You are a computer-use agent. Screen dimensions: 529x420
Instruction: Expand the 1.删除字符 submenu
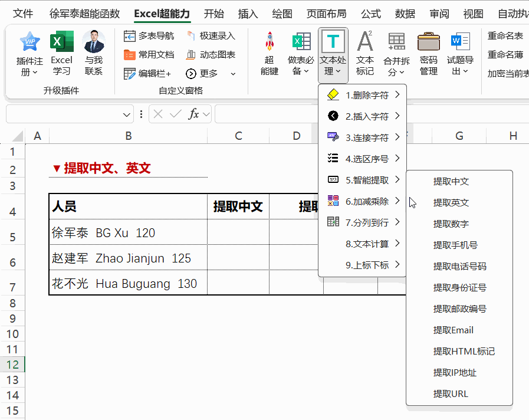point(397,95)
